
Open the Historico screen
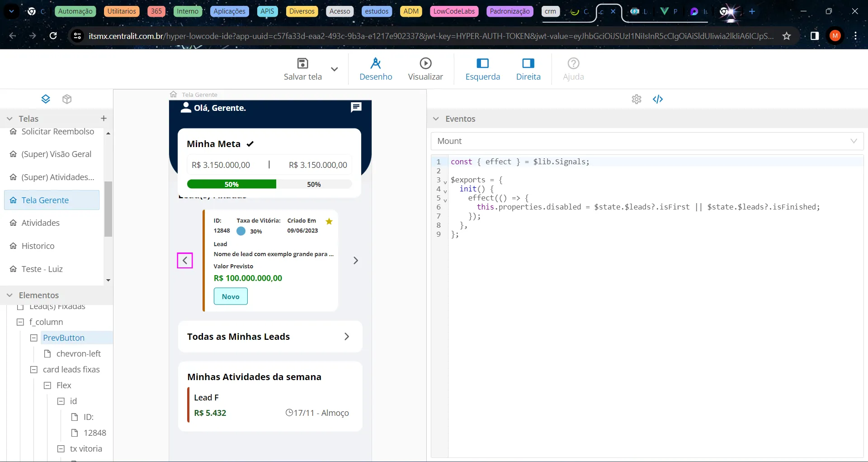coord(52,246)
